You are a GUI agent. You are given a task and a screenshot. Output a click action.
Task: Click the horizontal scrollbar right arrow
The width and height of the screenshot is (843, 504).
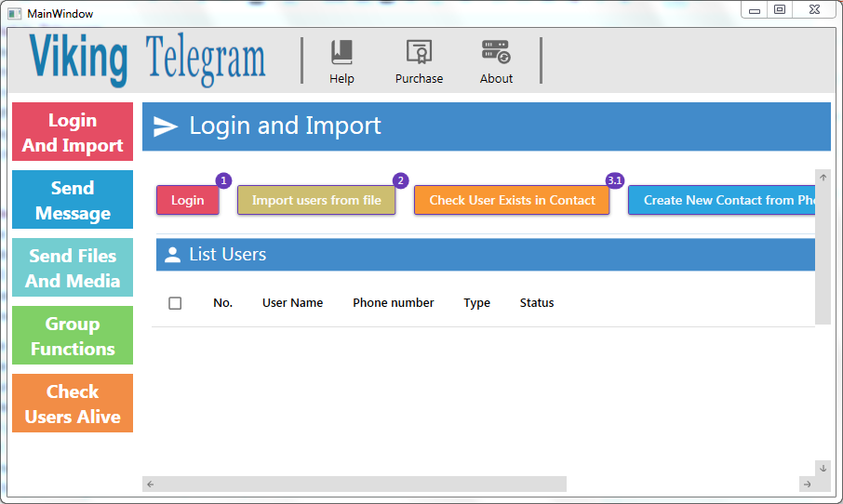[807, 484]
